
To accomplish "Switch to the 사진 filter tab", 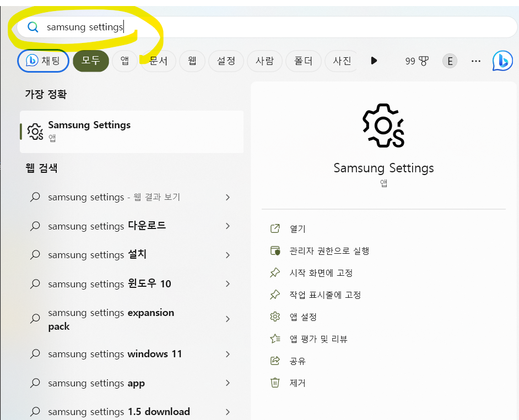I will coord(342,61).
